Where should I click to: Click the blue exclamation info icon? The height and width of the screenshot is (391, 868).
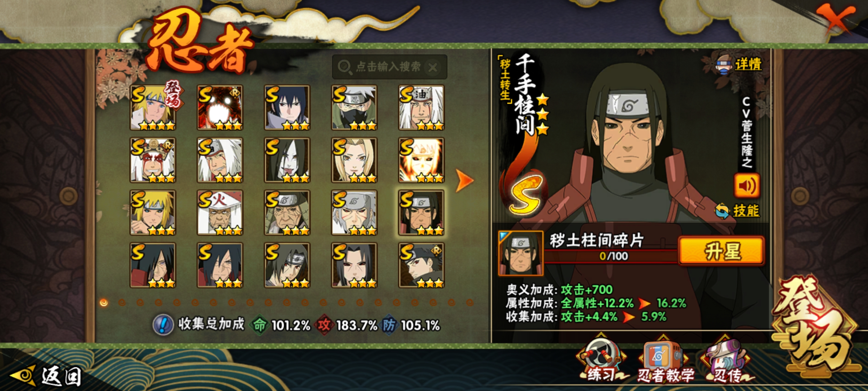tap(163, 325)
